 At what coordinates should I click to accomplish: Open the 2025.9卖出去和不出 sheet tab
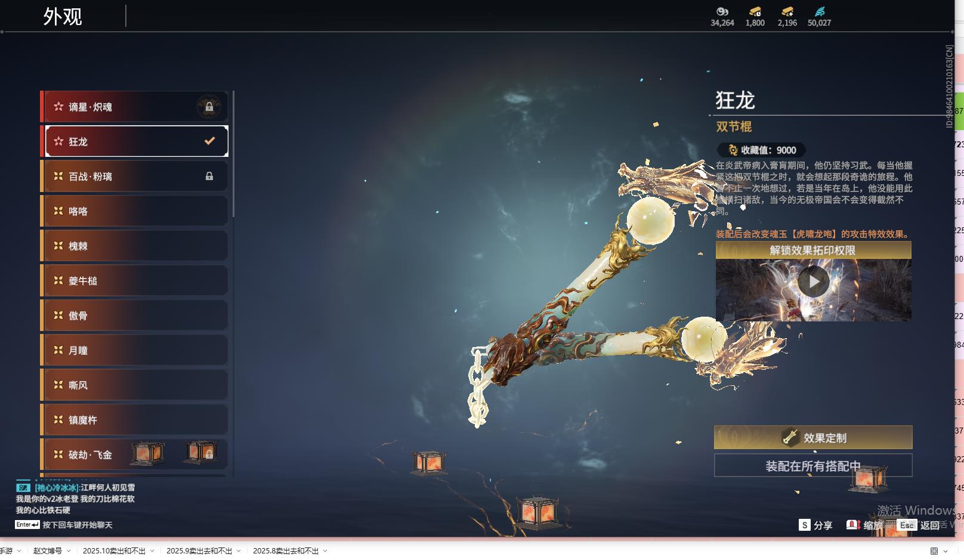[x=199, y=551]
